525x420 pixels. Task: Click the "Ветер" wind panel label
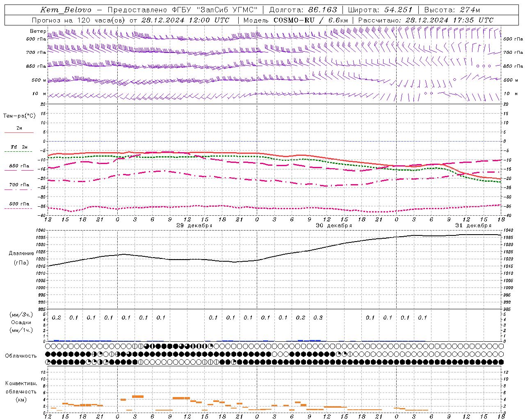(38, 31)
